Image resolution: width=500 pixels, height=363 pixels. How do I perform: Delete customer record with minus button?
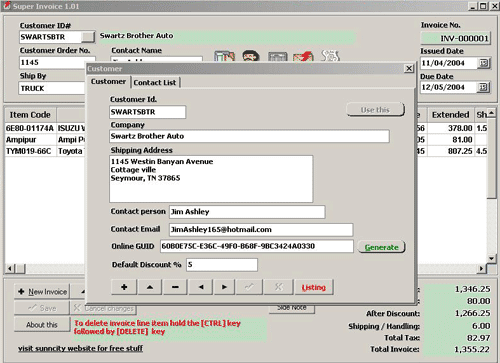(175, 287)
